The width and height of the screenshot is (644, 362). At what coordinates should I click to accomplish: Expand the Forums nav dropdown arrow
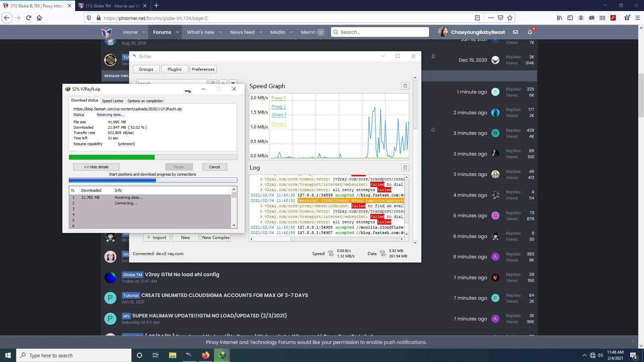point(177,32)
